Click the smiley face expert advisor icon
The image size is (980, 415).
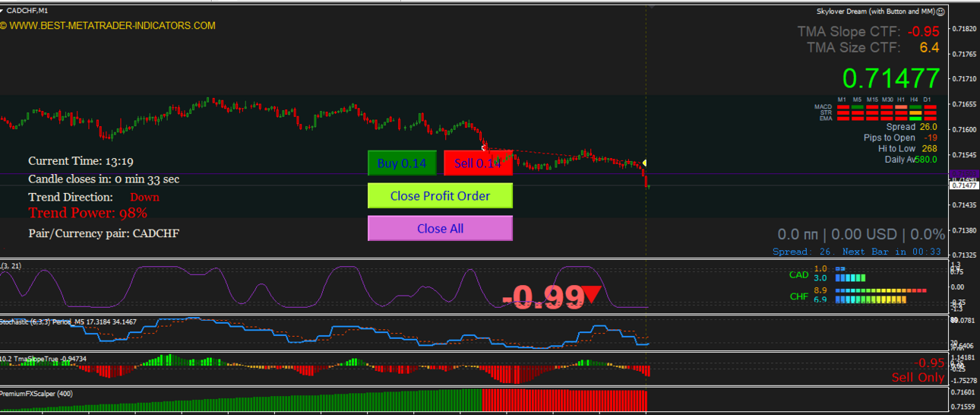coord(940,11)
